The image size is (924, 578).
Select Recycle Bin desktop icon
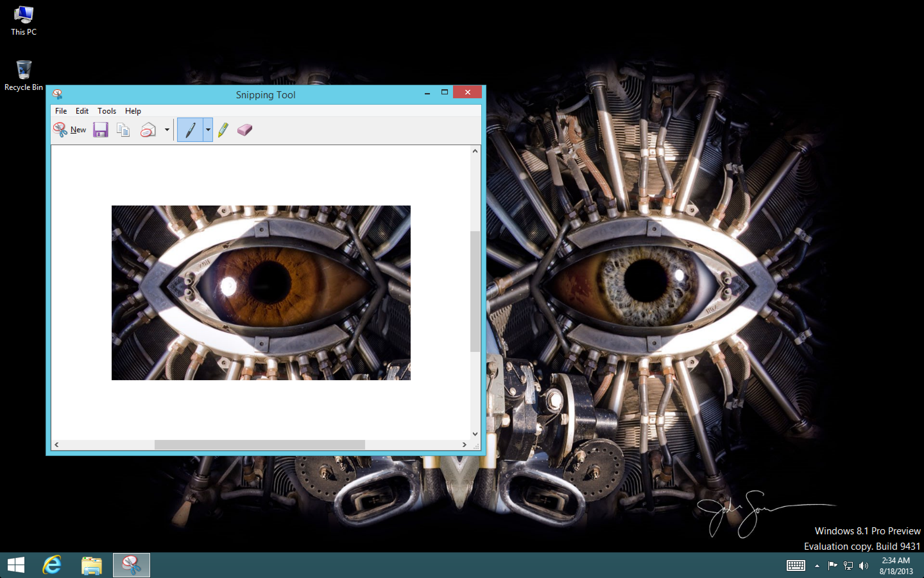[x=24, y=76]
